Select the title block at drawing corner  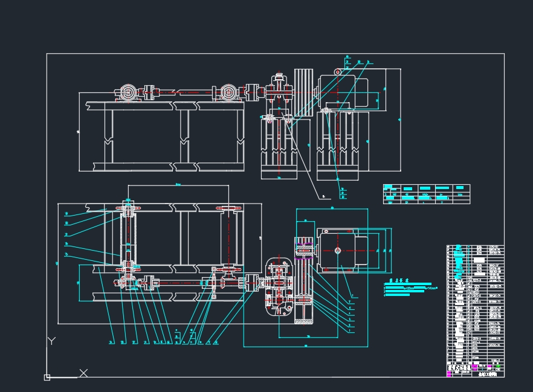[x=475, y=371]
